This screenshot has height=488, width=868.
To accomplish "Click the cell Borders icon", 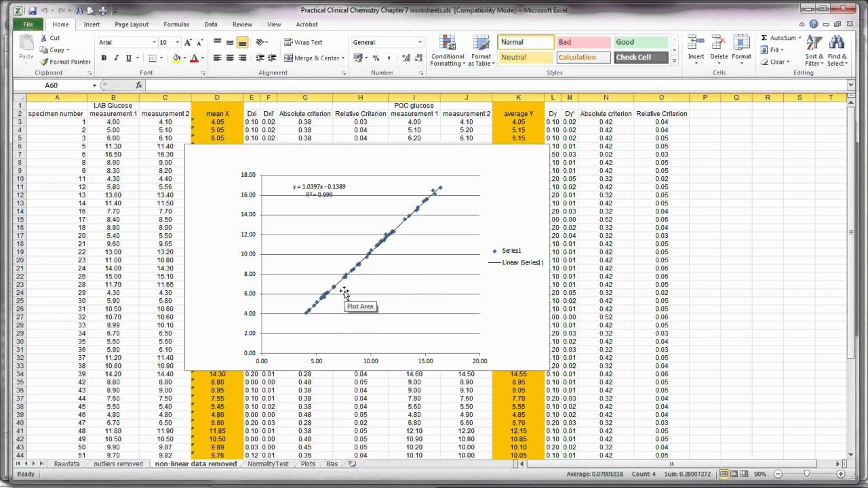I will (x=153, y=58).
